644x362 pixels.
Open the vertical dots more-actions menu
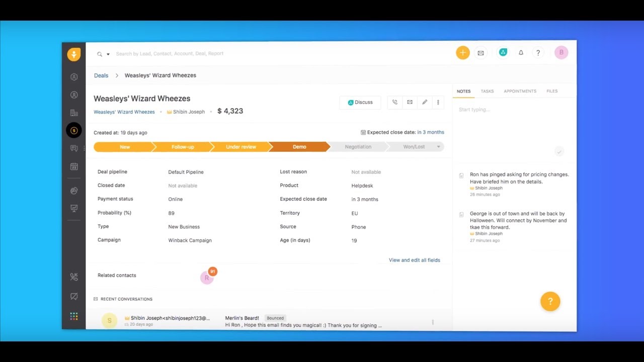(438, 102)
